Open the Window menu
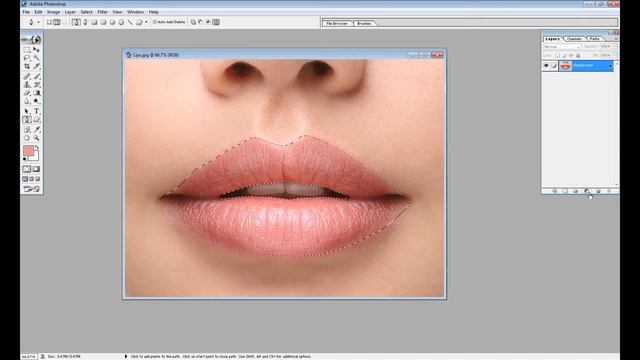640x360 pixels. point(136,12)
